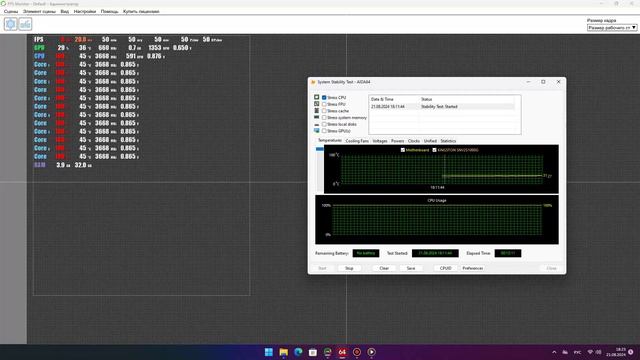Click the tray icon beside hidden icons chevron
Viewport: 640px width, 360px height.
tap(565, 352)
